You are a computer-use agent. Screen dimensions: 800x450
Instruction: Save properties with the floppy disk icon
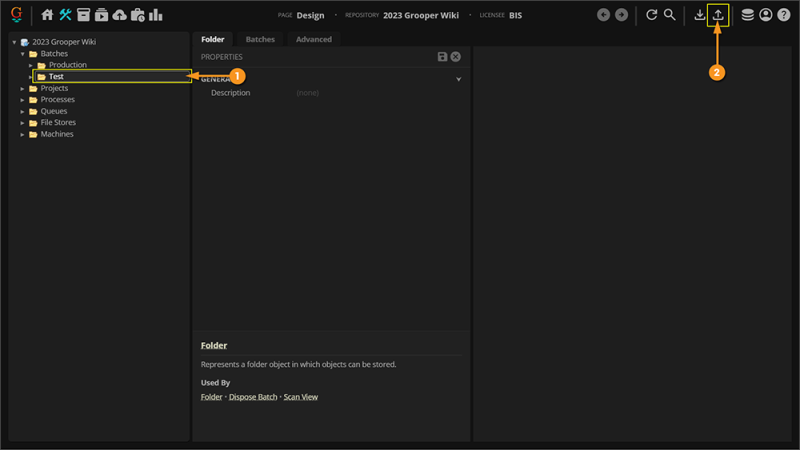(442, 57)
